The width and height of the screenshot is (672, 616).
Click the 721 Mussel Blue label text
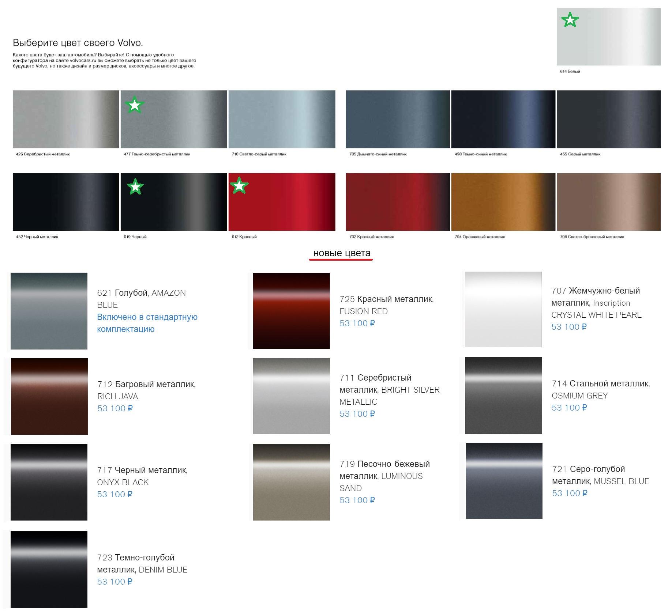[x=600, y=475]
